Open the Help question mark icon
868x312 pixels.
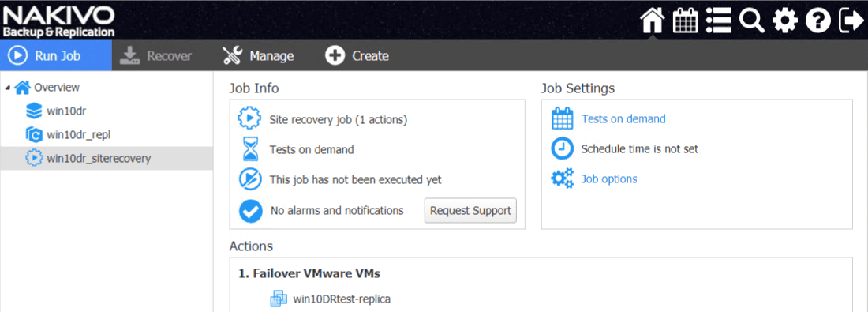[818, 21]
